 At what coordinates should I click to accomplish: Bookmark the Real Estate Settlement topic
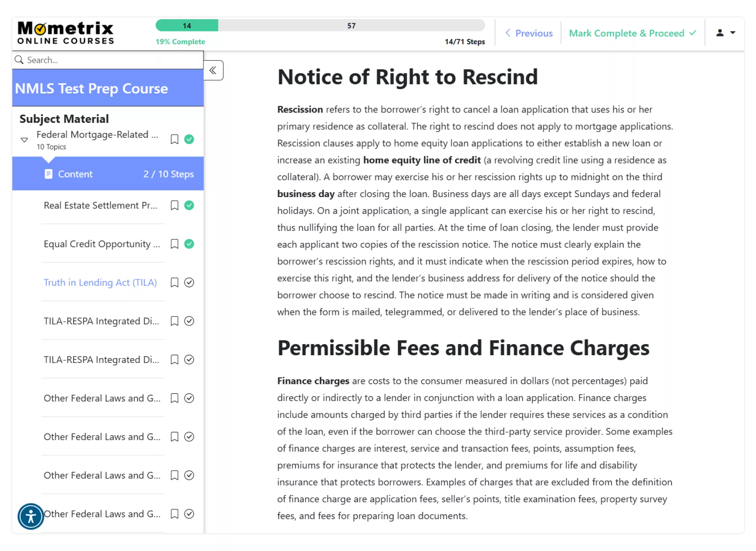(174, 206)
